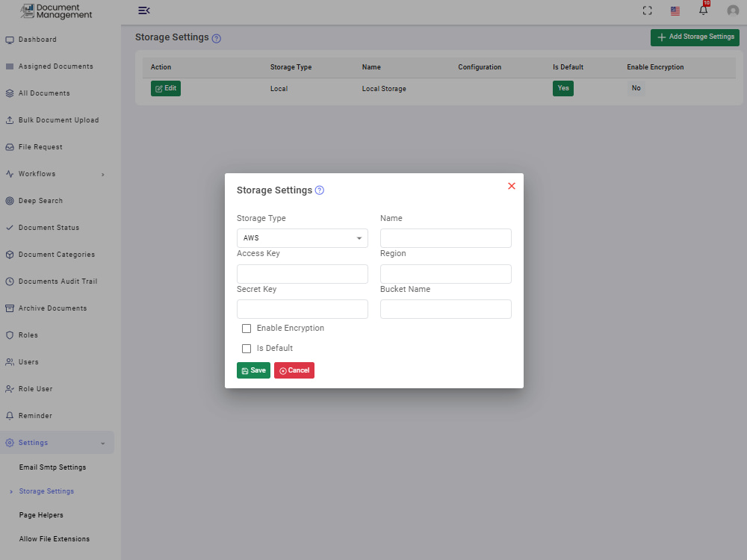Click the Users people icon
The width and height of the screenshot is (747, 560).
point(10,362)
